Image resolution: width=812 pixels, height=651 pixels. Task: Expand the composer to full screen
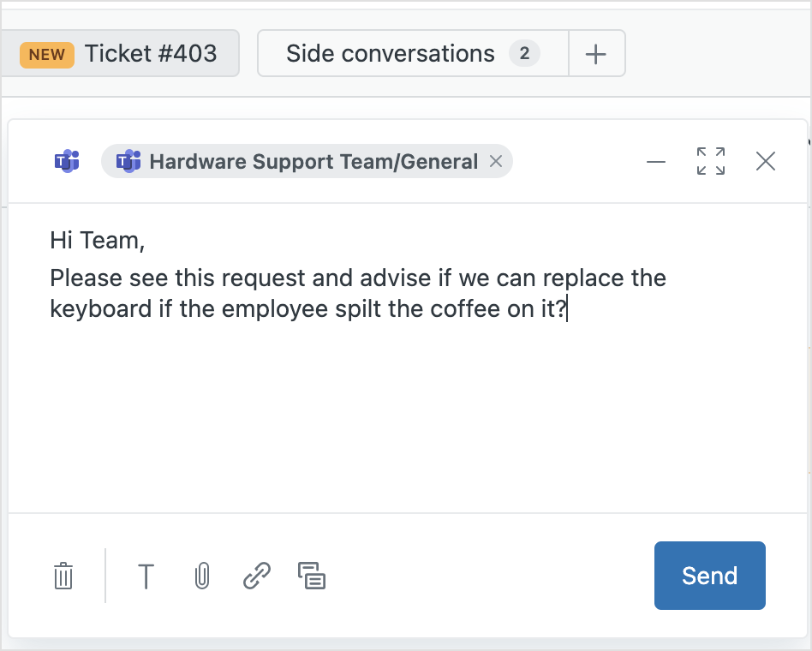tap(710, 161)
